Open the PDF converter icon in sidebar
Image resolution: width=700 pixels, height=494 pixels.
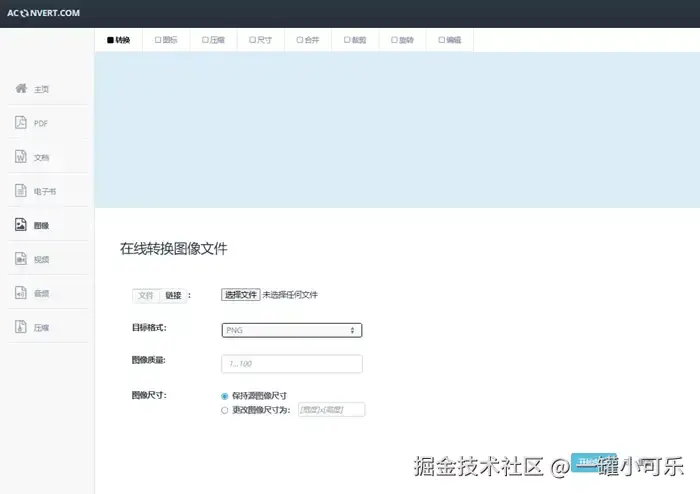(x=21, y=122)
